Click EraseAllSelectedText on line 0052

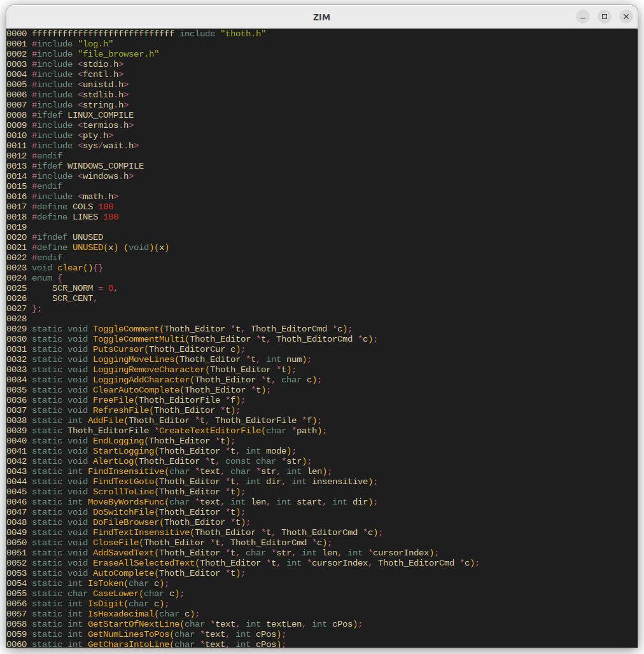(x=144, y=562)
